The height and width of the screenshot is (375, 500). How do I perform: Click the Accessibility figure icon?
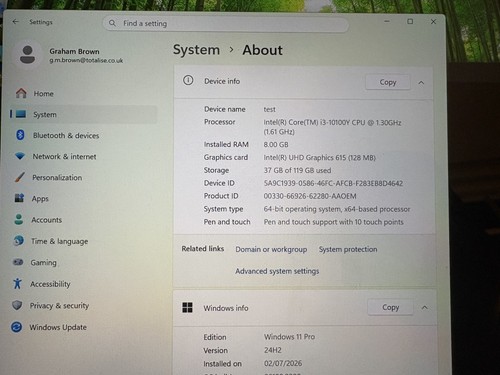pyautogui.click(x=17, y=283)
